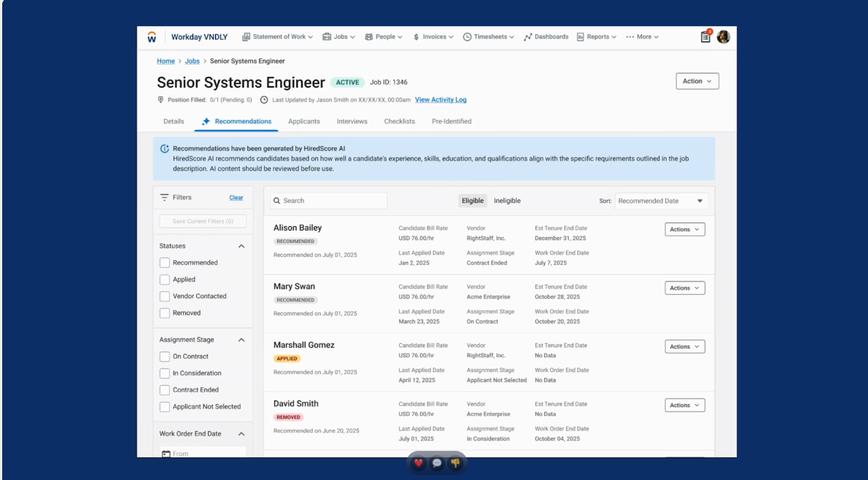
Task: Tick the Contract Ended checkbox
Action: click(164, 390)
